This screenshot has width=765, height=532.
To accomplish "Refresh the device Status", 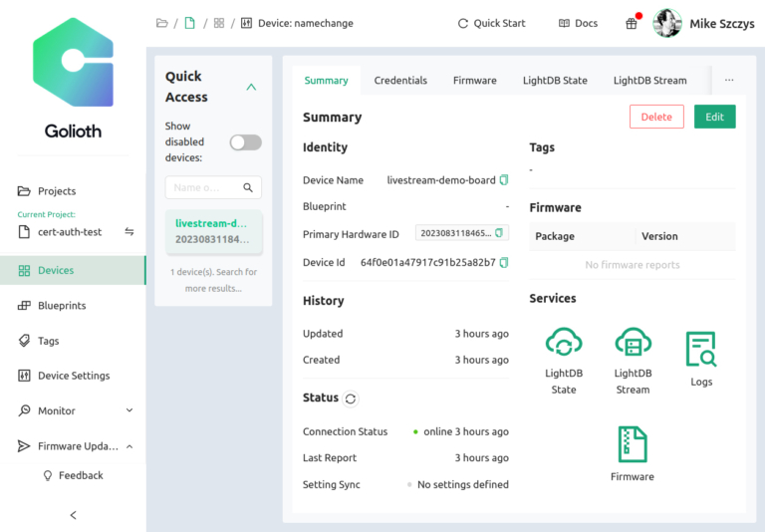I will pyautogui.click(x=351, y=399).
